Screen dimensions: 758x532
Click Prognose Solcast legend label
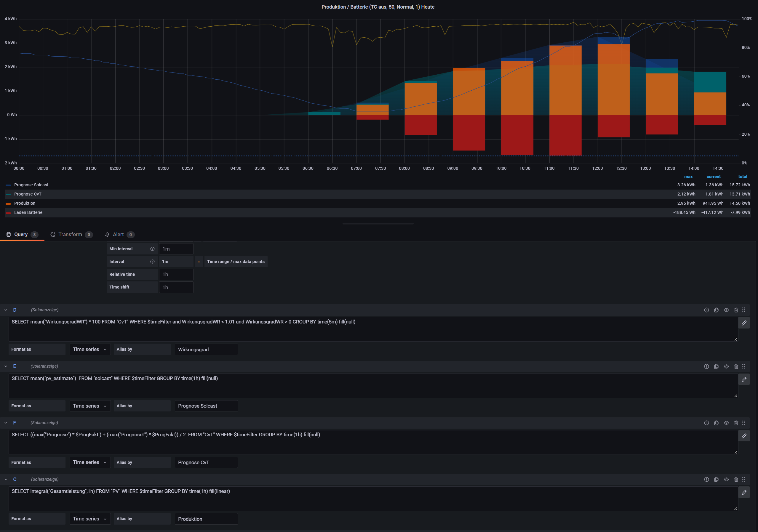coord(31,185)
